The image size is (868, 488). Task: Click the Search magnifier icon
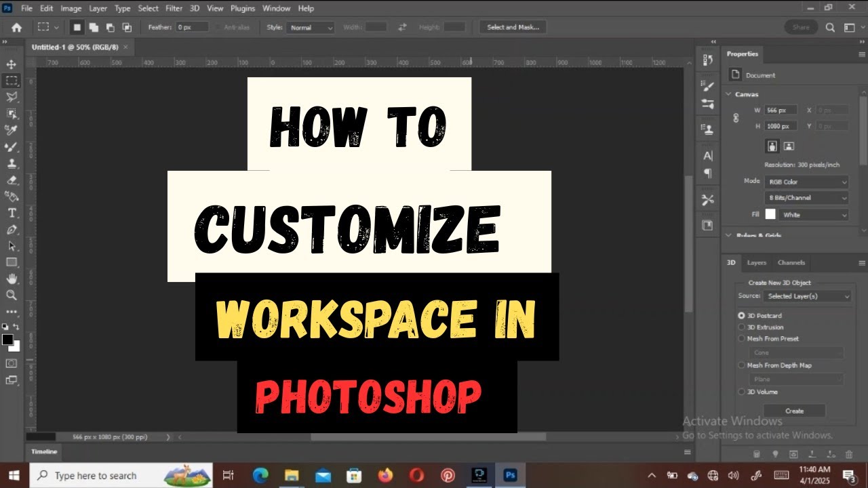pos(830,27)
